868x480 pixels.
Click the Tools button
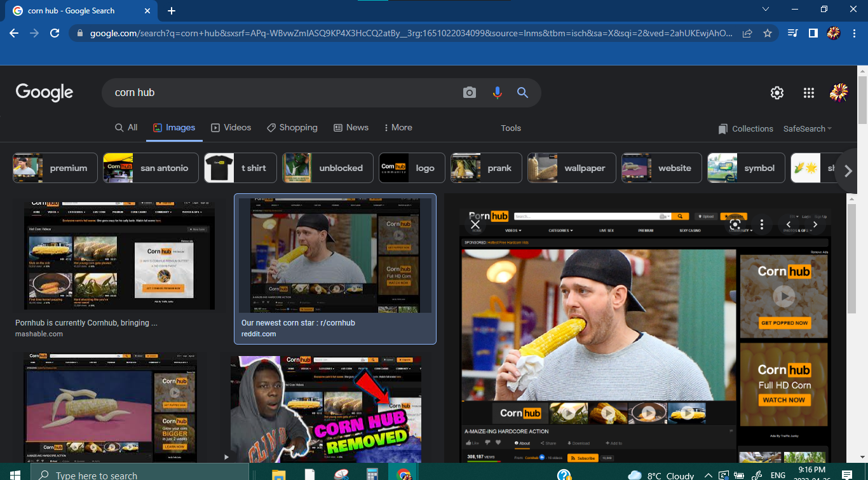(511, 128)
